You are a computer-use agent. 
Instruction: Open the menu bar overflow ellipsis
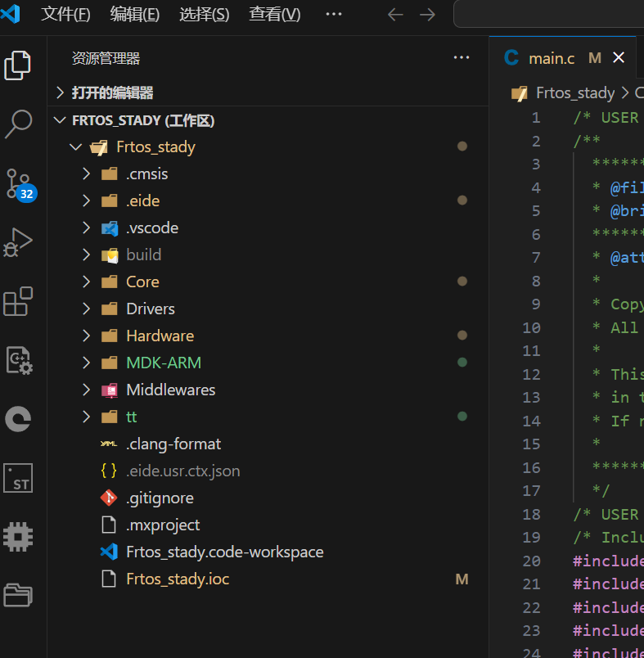[x=334, y=14]
